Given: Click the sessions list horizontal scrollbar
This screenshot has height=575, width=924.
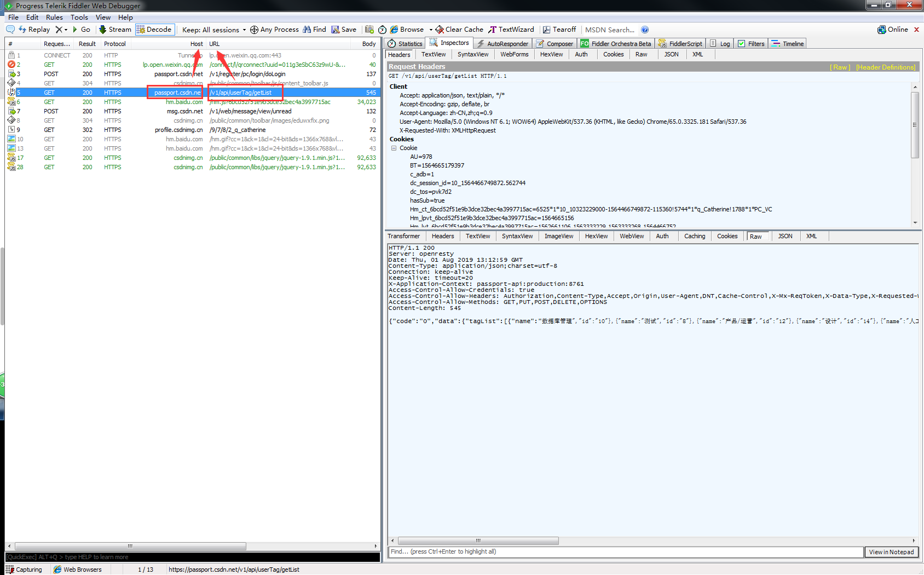Looking at the screenshot, I should pos(130,546).
